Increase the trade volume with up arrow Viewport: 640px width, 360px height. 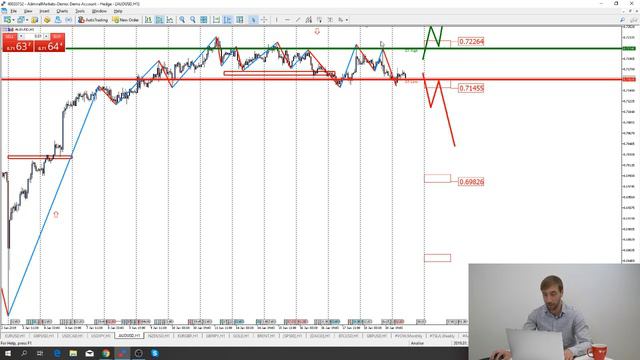46,36
